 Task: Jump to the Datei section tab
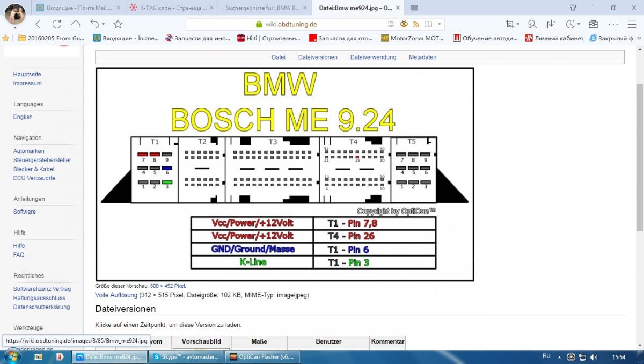pyautogui.click(x=279, y=57)
